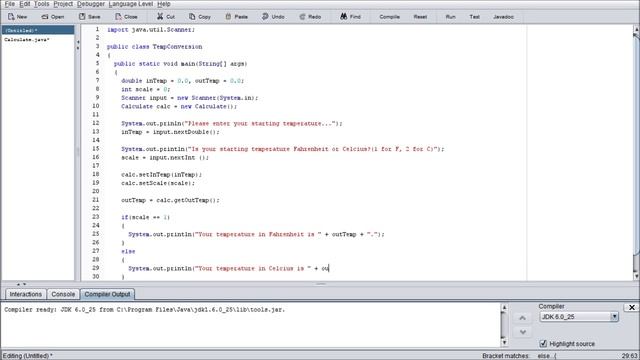Click 'inTemp = input.nextDouble();' line
Screen dimensions: 640x360
(x=170, y=132)
